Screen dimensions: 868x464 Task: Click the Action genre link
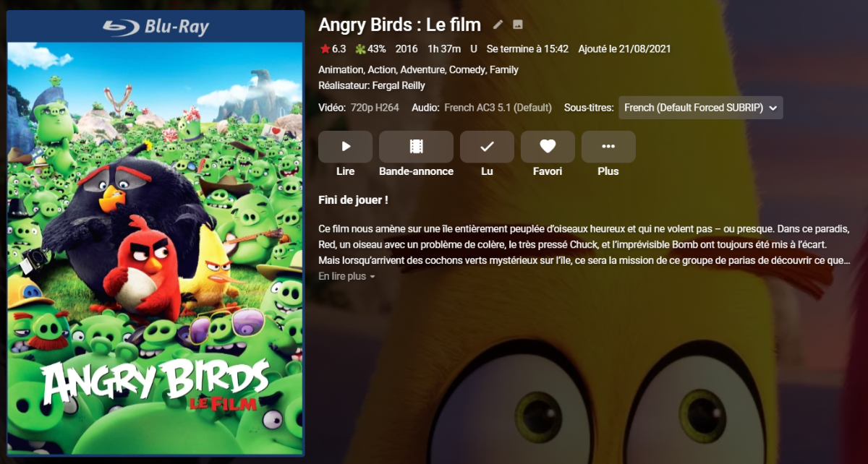381,70
